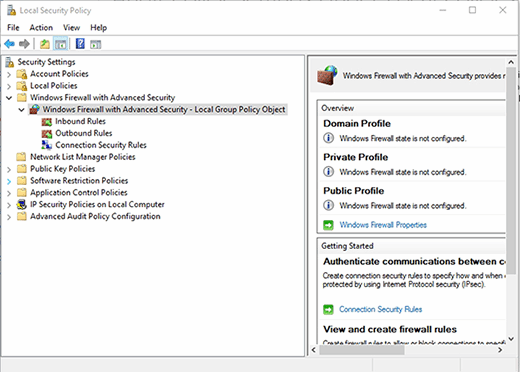Expand the Software Restriction Policies node
The width and height of the screenshot is (520, 372).
click(9, 181)
